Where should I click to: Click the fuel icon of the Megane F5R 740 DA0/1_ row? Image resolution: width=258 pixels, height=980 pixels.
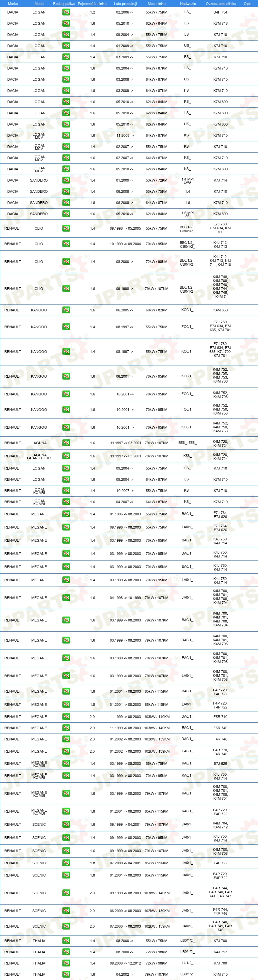coord(66,717)
